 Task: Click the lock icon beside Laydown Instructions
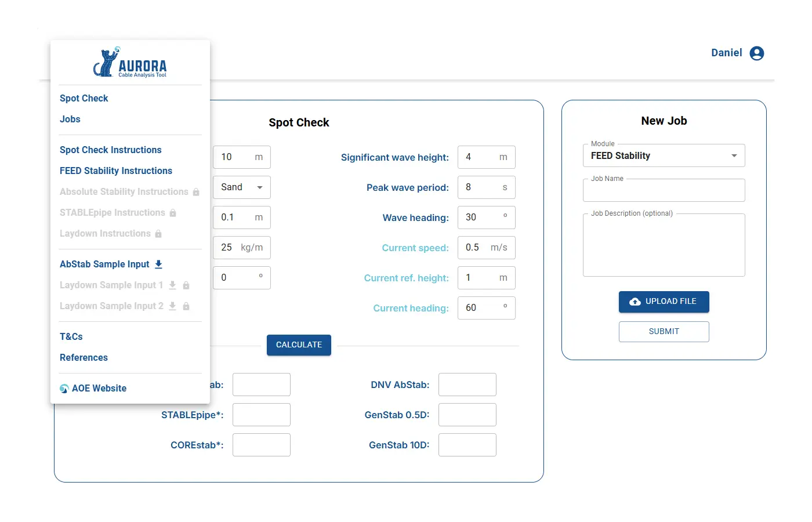[158, 234]
